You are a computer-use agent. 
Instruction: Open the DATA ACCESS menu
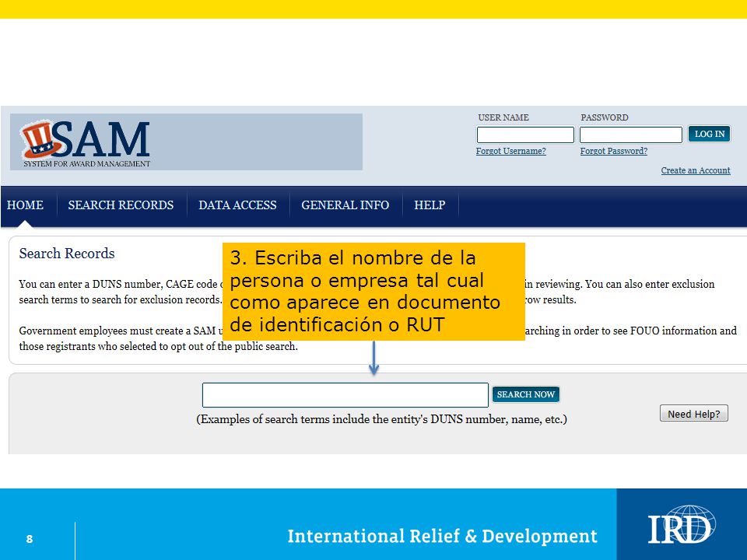click(x=238, y=205)
